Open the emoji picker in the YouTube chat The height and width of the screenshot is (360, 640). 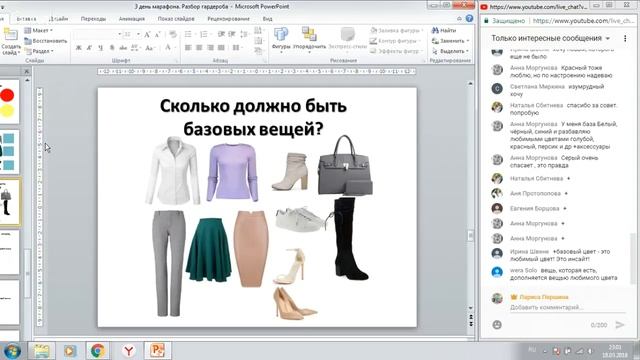point(497,325)
